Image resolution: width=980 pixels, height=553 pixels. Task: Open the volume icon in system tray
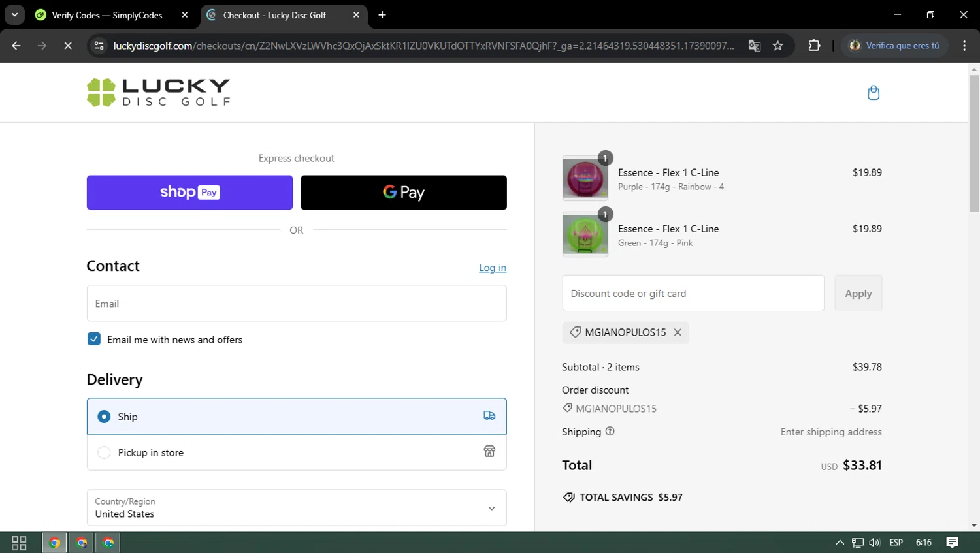[x=875, y=543]
